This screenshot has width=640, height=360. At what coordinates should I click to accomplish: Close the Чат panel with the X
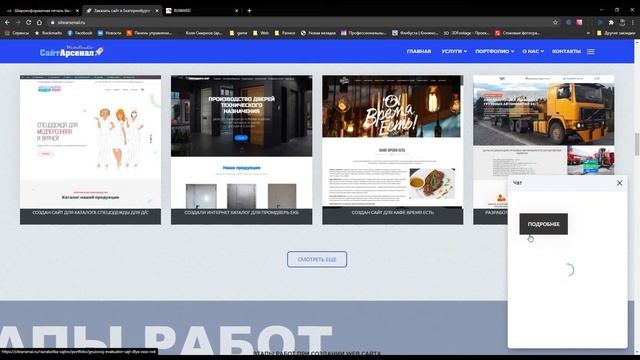click(620, 183)
